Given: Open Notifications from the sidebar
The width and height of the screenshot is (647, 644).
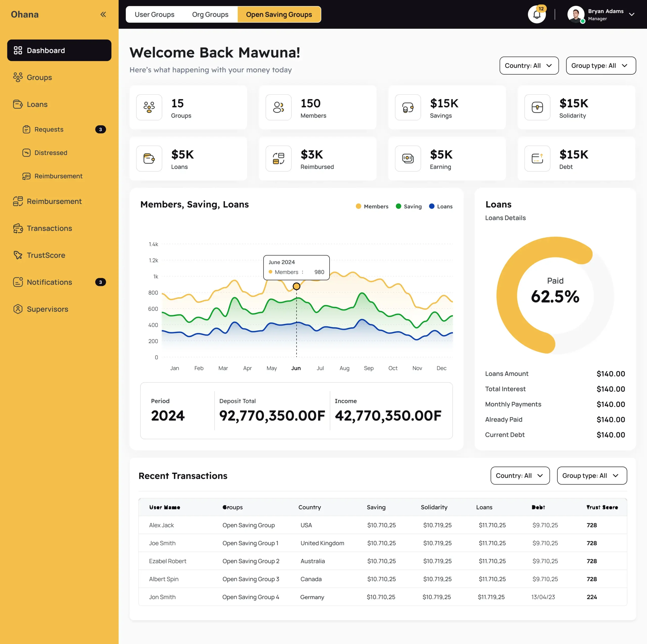Looking at the screenshot, I should tap(18, 282).
